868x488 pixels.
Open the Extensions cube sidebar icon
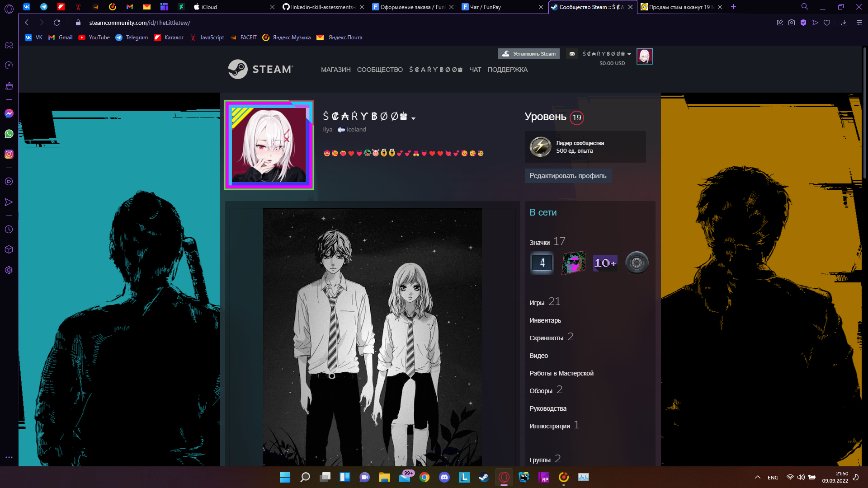[x=9, y=249]
